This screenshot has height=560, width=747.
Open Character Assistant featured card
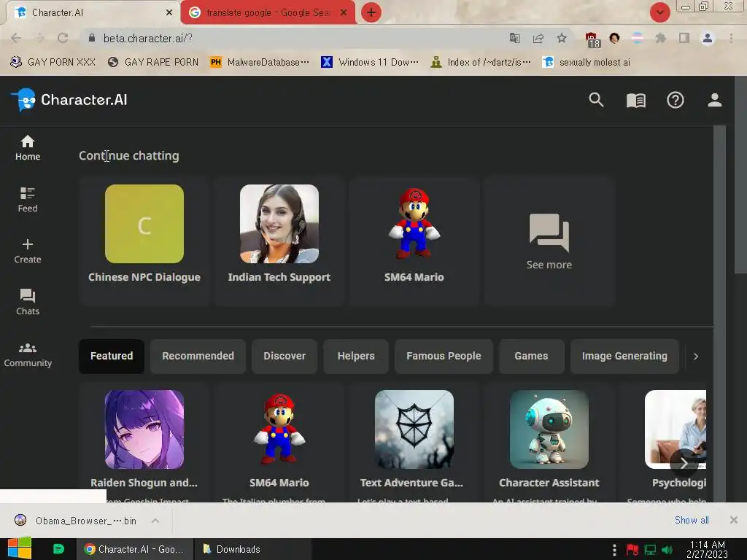coord(549,443)
